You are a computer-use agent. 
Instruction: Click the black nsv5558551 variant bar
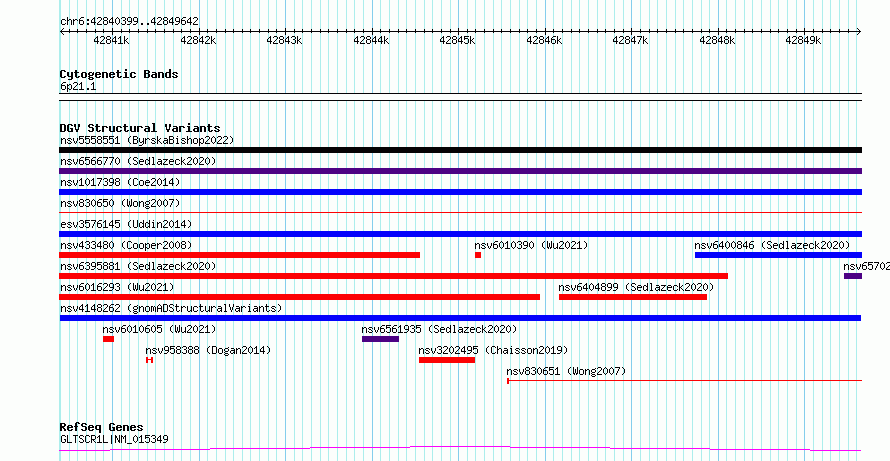460,150
